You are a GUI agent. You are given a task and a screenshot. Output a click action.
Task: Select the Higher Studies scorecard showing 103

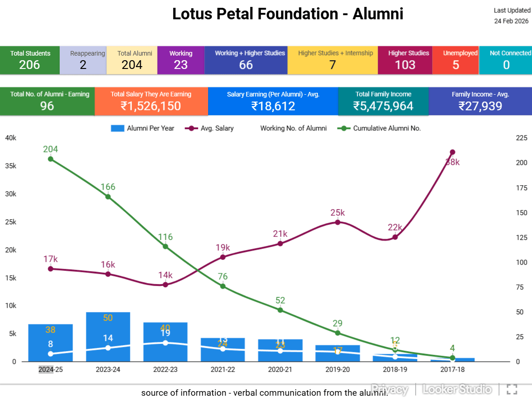405,60
